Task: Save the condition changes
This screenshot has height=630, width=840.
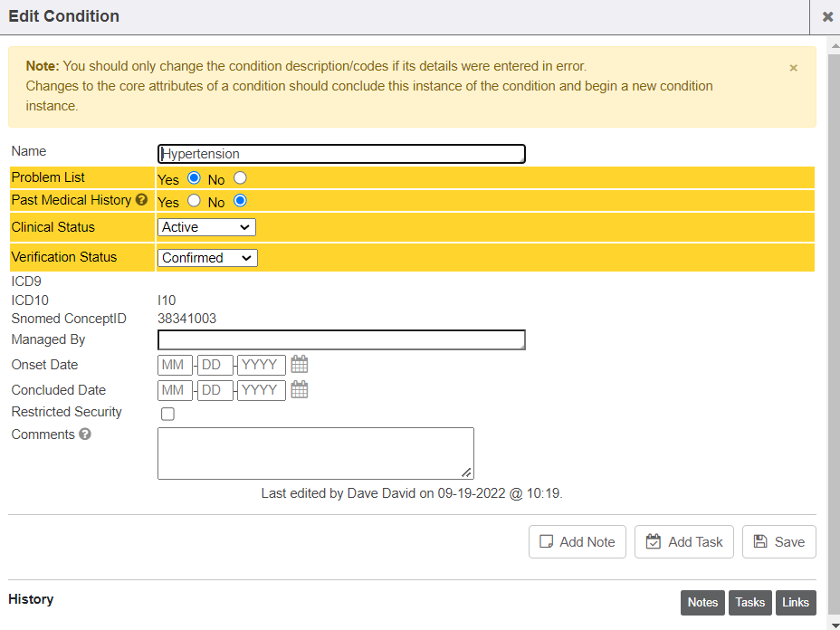Action: tap(779, 542)
